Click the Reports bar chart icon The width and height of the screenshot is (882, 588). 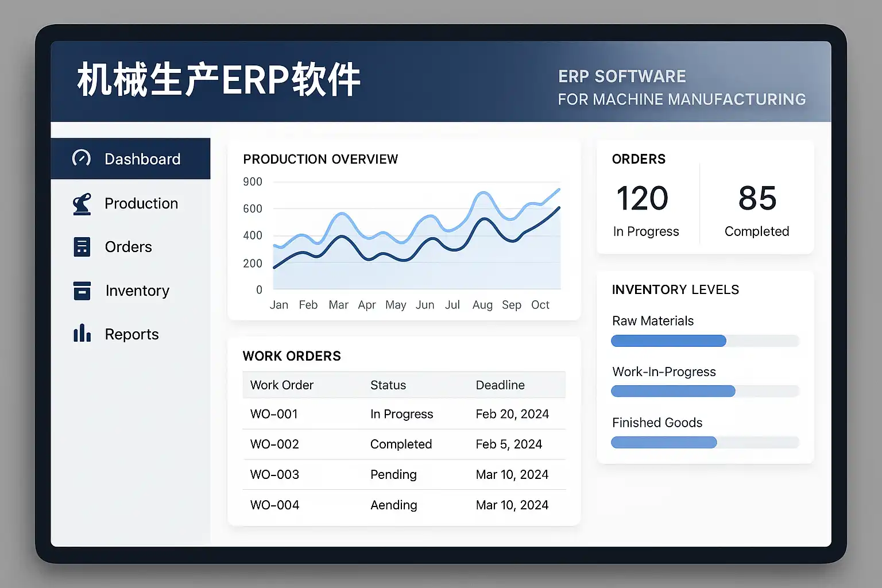point(82,333)
